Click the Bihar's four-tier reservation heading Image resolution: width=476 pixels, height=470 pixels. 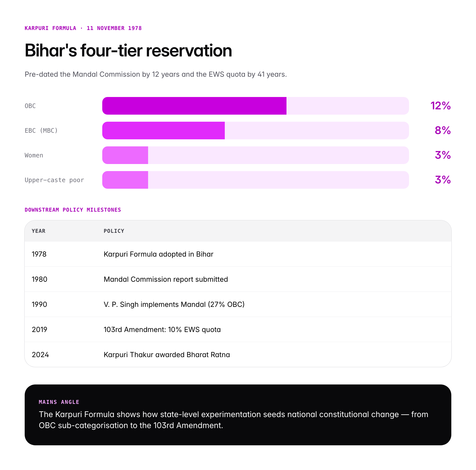(x=128, y=50)
